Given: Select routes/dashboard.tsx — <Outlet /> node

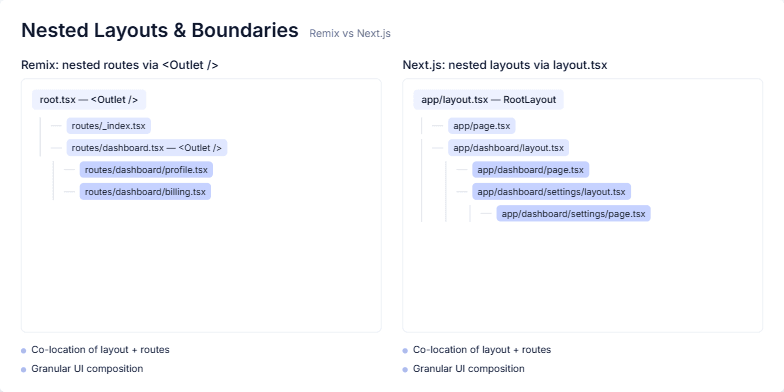Looking at the screenshot, I should [146, 148].
